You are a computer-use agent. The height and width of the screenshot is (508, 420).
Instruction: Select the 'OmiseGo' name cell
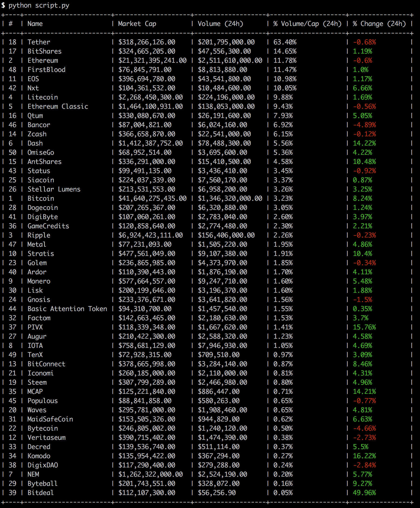(41, 153)
